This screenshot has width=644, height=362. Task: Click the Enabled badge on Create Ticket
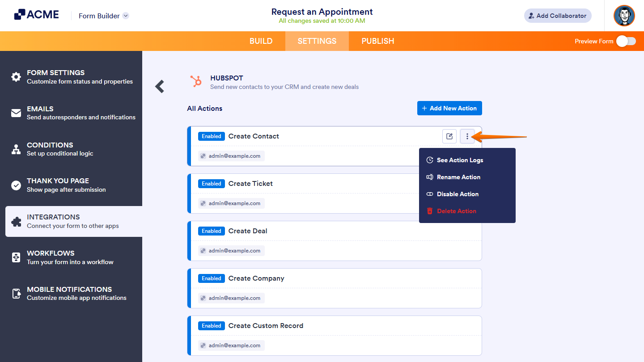tap(211, 183)
